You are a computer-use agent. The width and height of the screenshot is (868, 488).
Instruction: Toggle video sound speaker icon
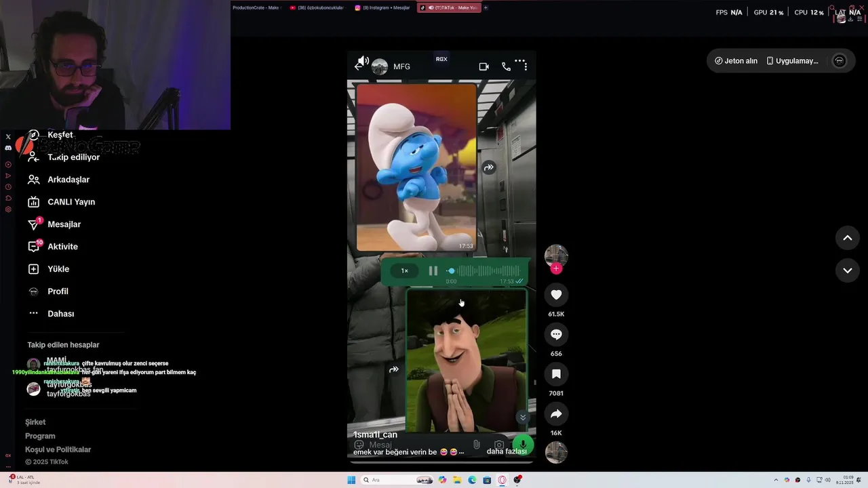(363, 61)
